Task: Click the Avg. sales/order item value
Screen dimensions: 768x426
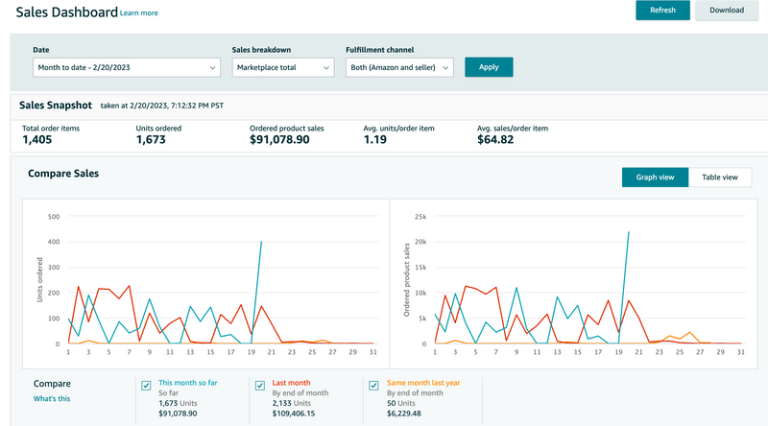Action: tap(495, 140)
